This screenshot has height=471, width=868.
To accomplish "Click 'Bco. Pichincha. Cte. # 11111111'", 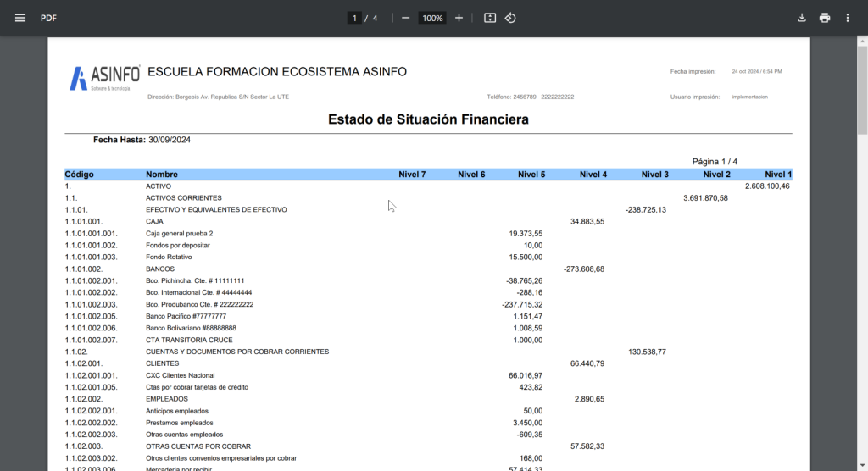I will tap(195, 281).
